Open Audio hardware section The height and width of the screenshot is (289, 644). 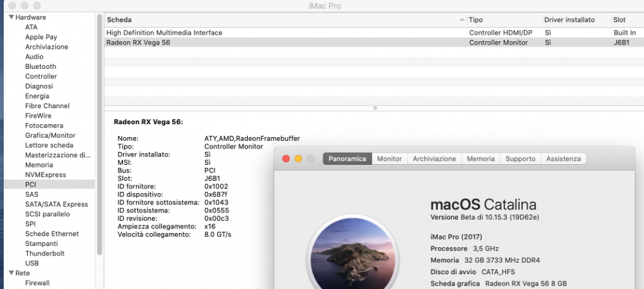[34, 57]
